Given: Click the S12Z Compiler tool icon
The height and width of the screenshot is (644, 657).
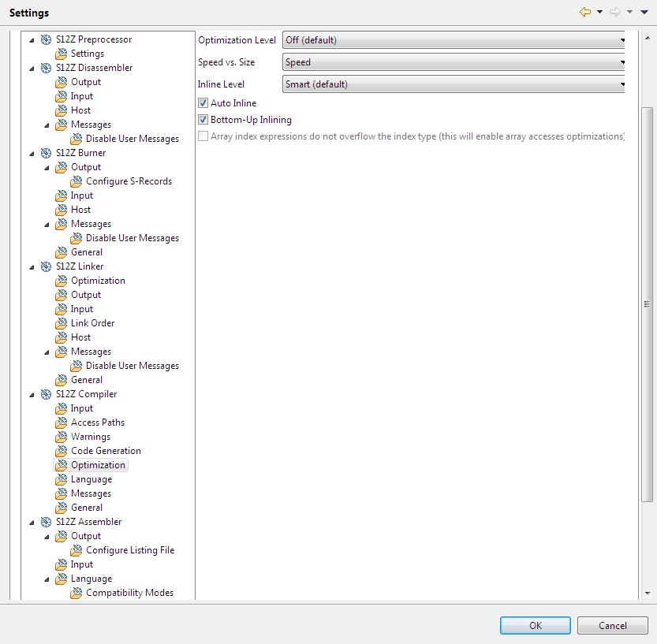Looking at the screenshot, I should pos(46,394).
